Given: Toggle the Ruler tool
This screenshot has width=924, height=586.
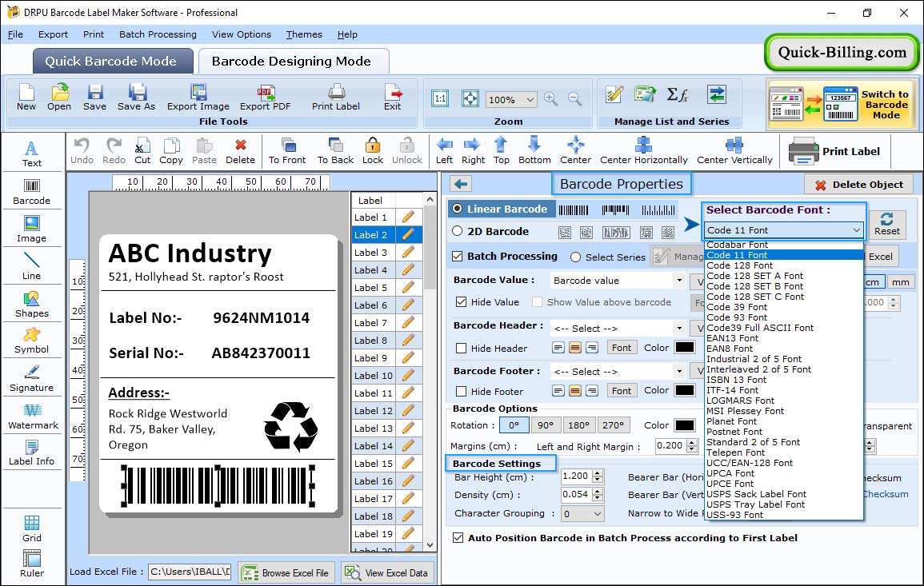Looking at the screenshot, I should point(32,564).
